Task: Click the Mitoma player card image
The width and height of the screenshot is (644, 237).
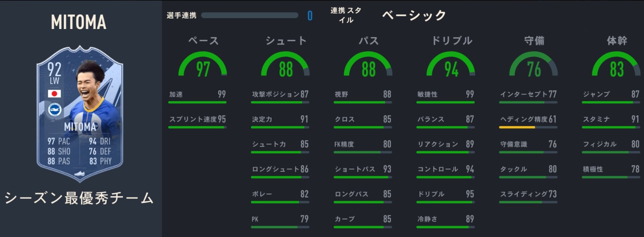Action: (x=80, y=113)
